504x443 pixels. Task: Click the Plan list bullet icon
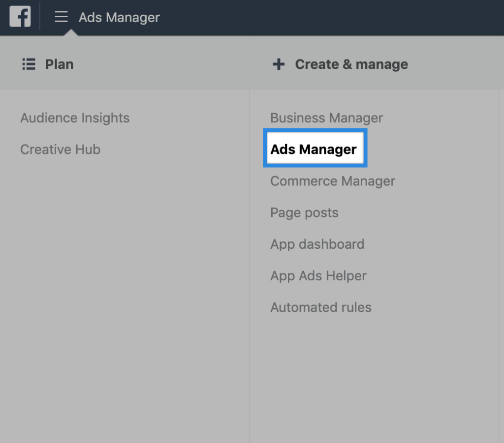(29, 64)
